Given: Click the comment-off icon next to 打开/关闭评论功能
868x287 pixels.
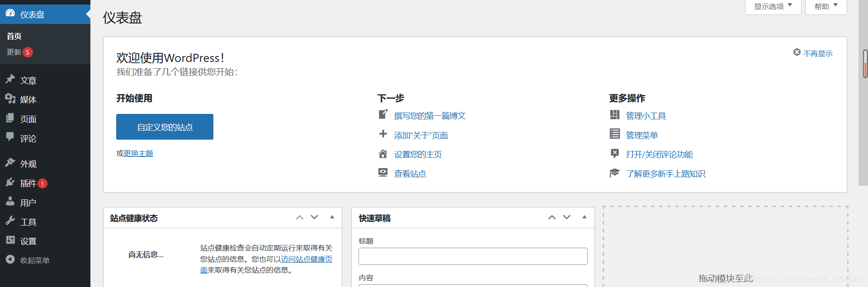Looking at the screenshot, I should coord(614,154).
